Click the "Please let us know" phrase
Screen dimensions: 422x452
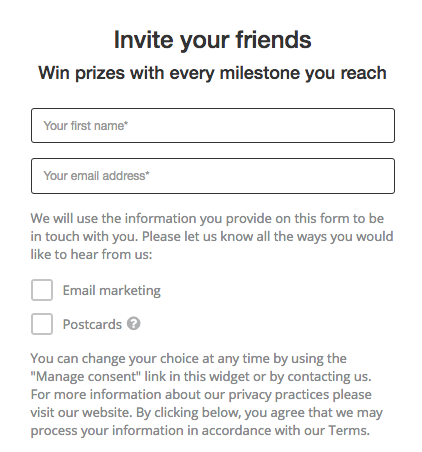pyautogui.click(x=196, y=237)
